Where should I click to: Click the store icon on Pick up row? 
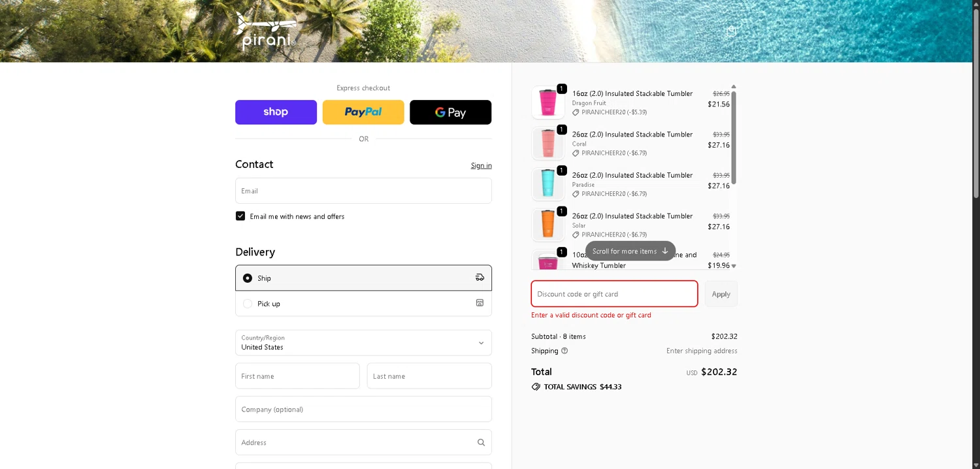pyautogui.click(x=480, y=303)
